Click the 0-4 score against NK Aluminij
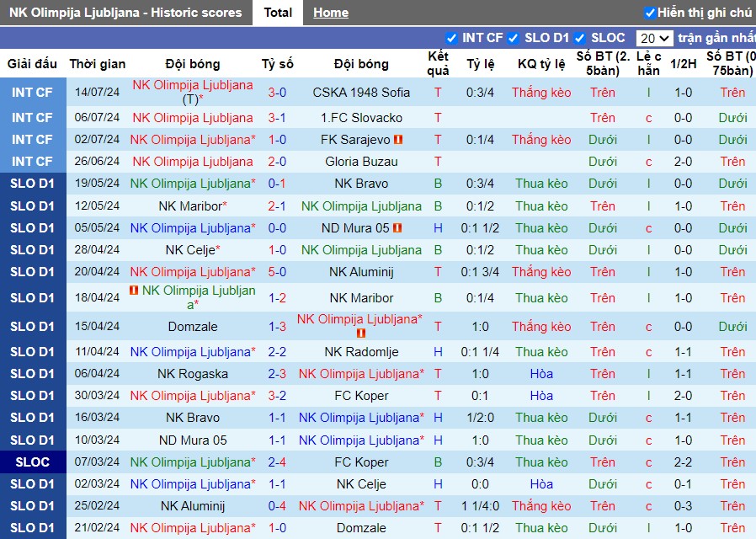Screen dimensions: 756x539 [277, 506]
